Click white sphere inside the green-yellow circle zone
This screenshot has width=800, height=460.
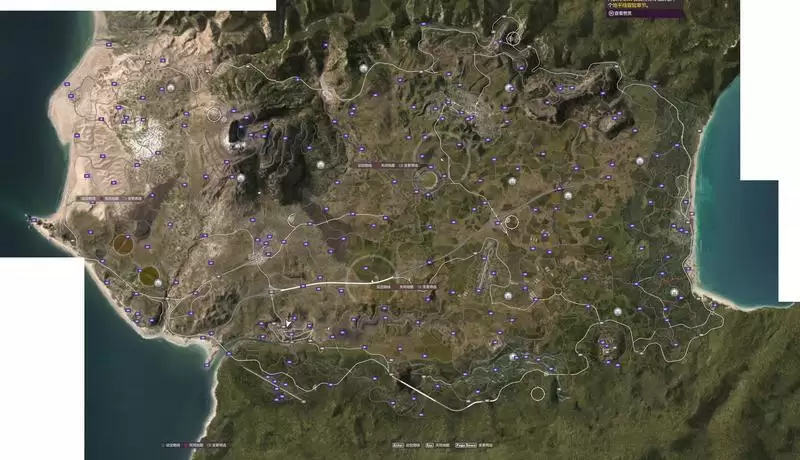157,282
